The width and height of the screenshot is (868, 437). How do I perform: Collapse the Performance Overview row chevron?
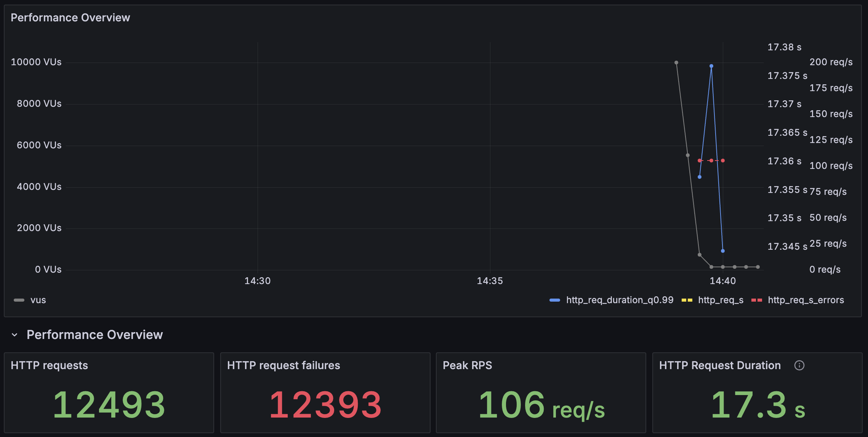(x=14, y=335)
